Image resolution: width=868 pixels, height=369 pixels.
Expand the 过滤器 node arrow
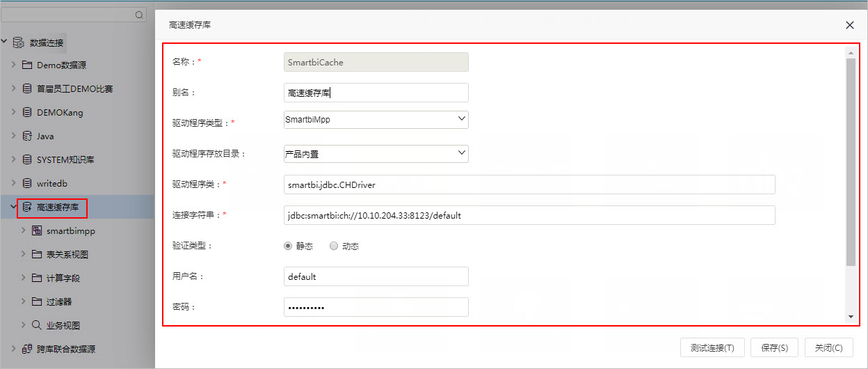pos(24,302)
